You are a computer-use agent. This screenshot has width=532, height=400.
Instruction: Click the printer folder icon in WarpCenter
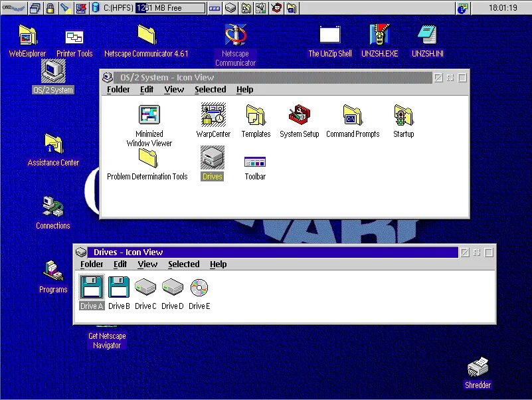246,8
